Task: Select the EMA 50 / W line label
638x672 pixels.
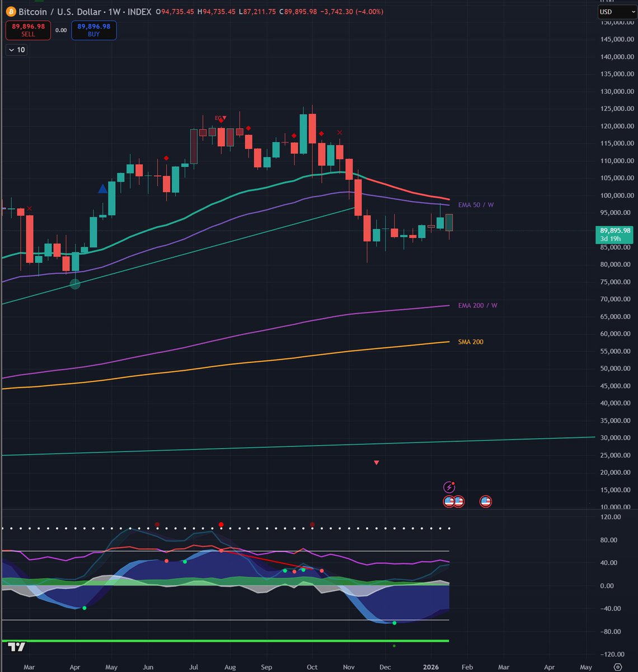Action: click(476, 205)
